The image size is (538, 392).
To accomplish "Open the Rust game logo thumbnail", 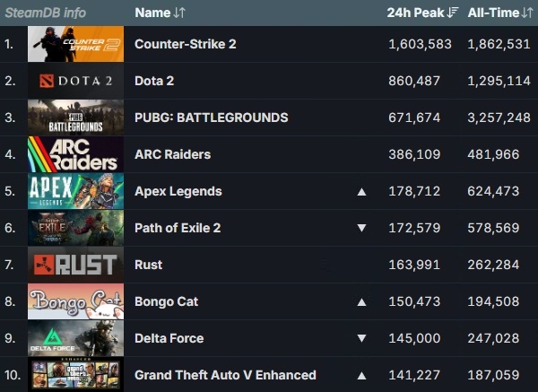I will (75, 265).
